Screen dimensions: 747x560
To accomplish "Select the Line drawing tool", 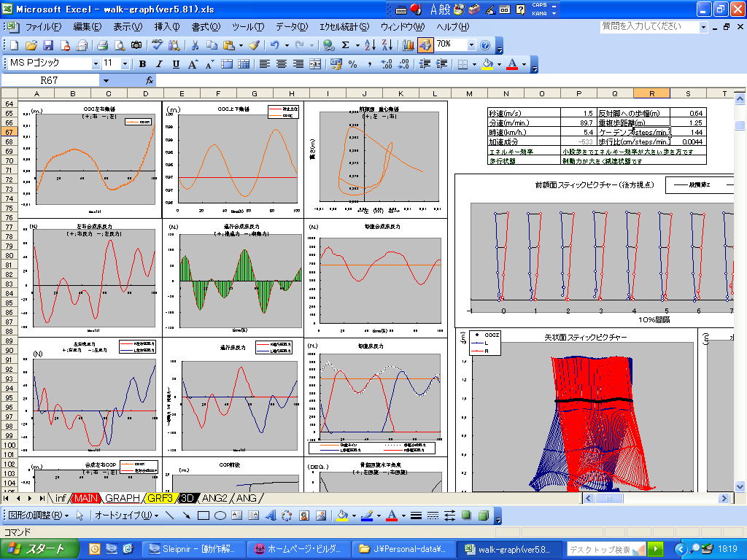I will point(169,516).
